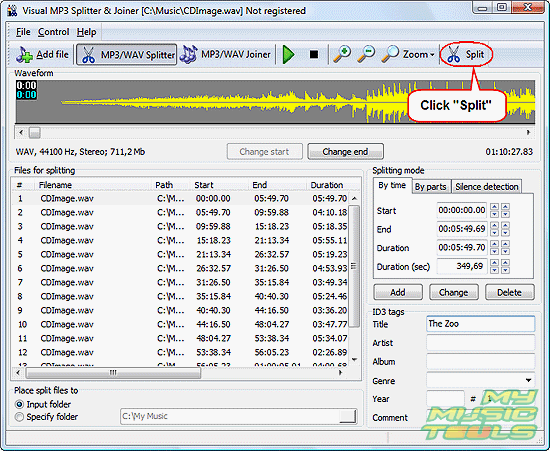The height and width of the screenshot is (451, 550).
Task: Select the Specify folder radio button
Action: pyautogui.click(x=20, y=417)
